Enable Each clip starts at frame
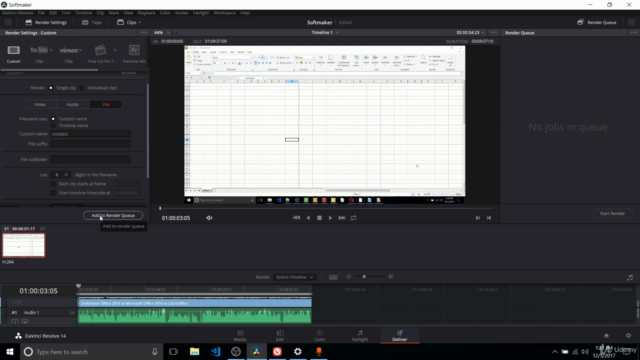This screenshot has width=640, height=360. 53,184
